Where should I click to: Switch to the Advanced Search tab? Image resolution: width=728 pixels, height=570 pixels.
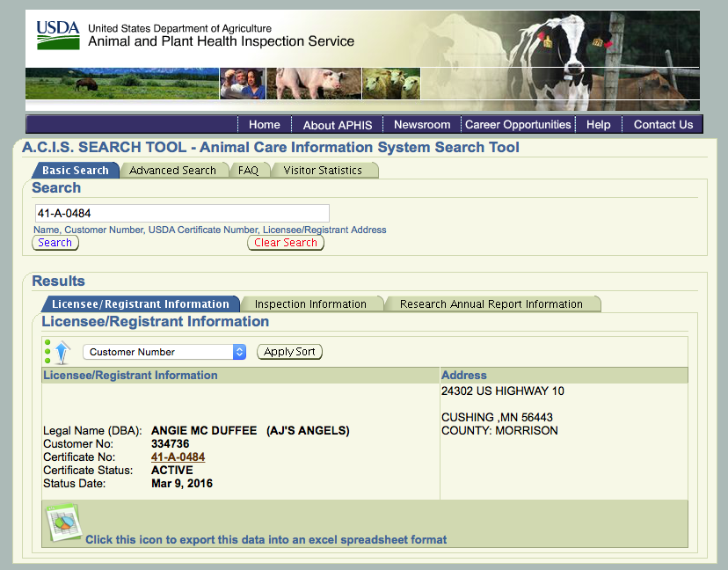click(172, 171)
